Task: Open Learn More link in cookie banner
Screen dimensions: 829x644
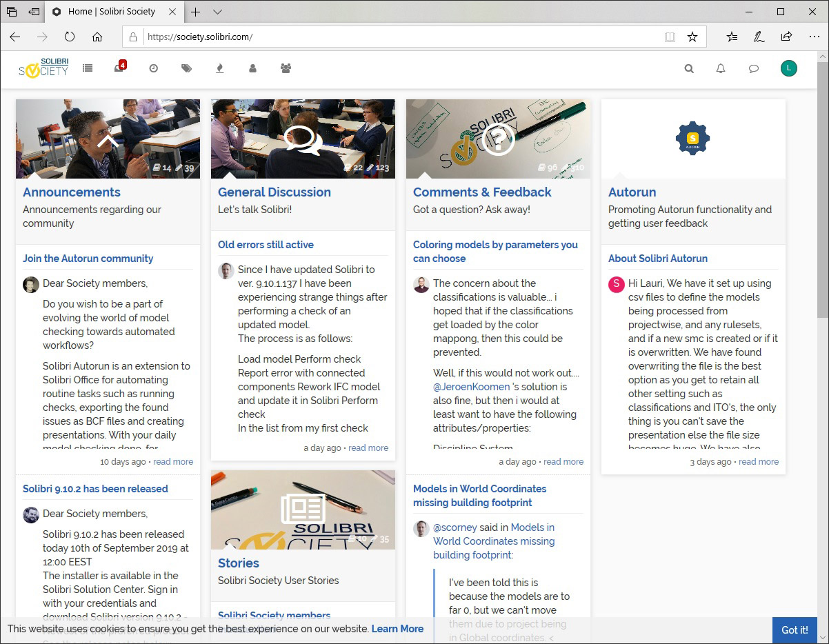Action: pos(397,629)
